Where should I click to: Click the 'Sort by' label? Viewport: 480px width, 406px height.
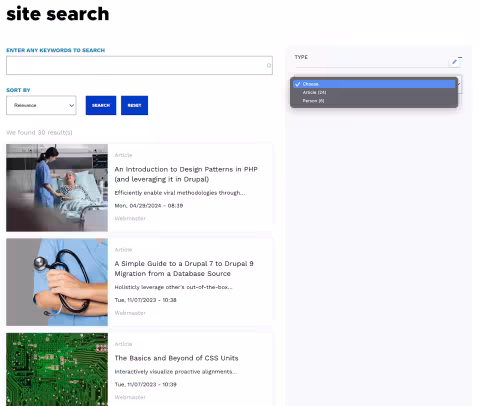coord(18,90)
